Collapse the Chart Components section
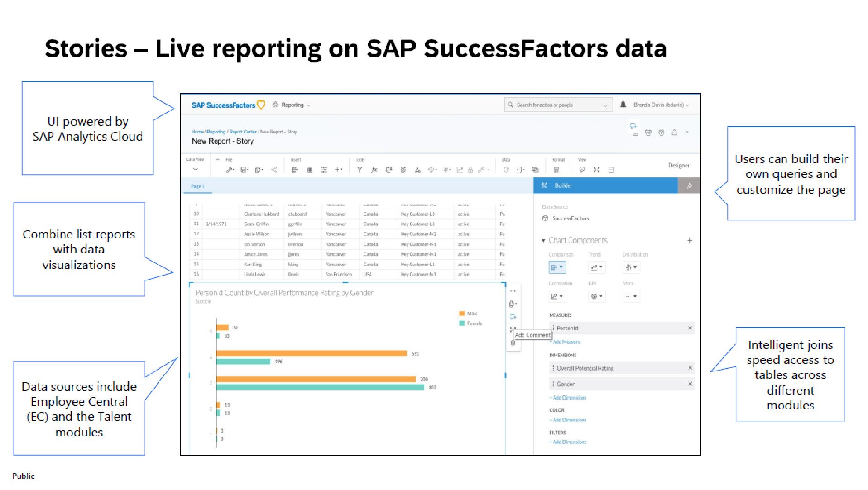Screen dimensions: 868x490 544,241
